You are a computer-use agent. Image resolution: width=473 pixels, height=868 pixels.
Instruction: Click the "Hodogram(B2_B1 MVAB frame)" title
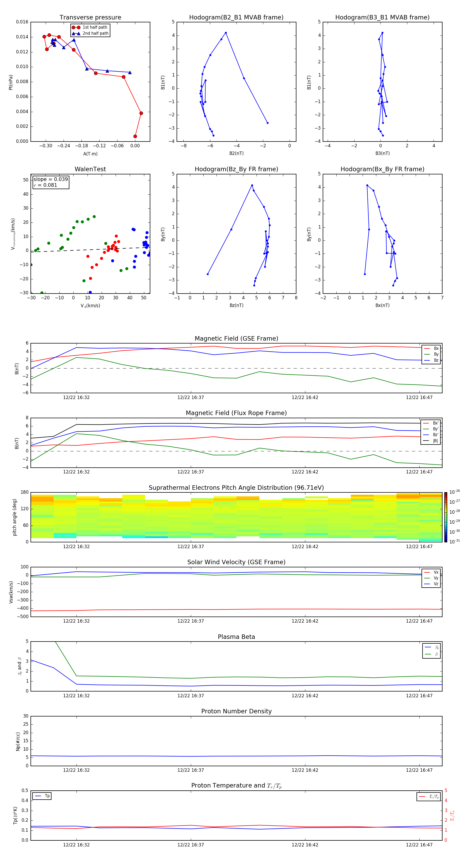click(236, 18)
